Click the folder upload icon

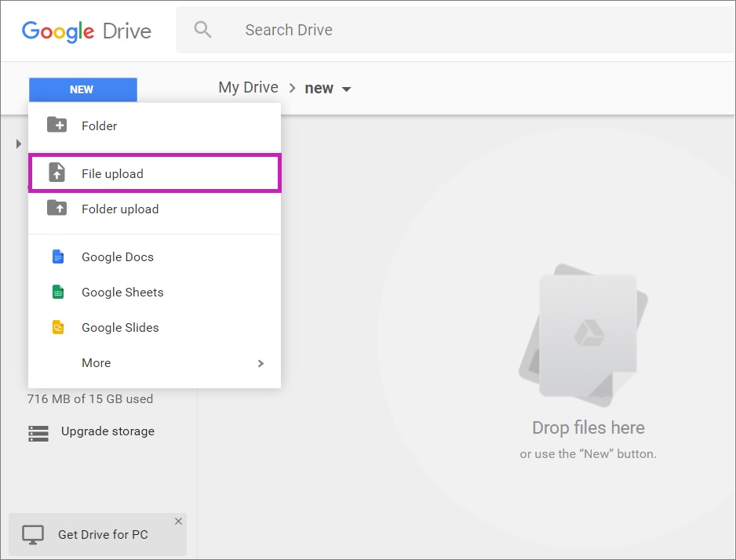pyautogui.click(x=56, y=208)
